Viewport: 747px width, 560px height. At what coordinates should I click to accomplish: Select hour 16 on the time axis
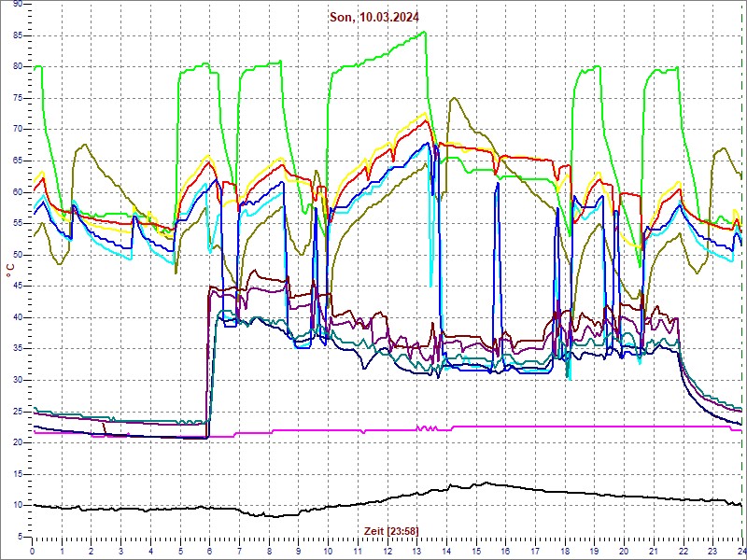[505, 552]
